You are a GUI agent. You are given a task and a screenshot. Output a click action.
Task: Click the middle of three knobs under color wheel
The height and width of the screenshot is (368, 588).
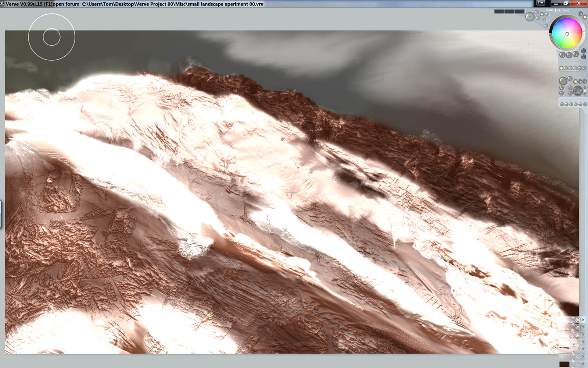tap(569, 55)
